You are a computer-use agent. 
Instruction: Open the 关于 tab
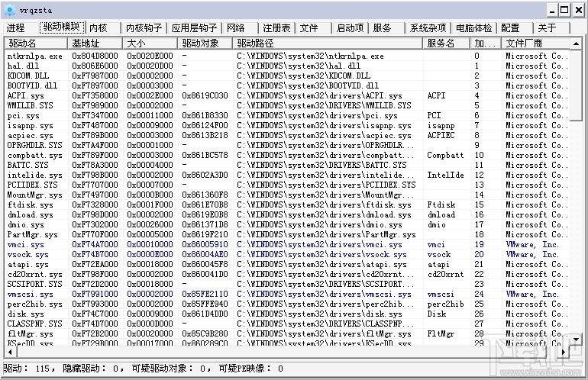(x=547, y=27)
